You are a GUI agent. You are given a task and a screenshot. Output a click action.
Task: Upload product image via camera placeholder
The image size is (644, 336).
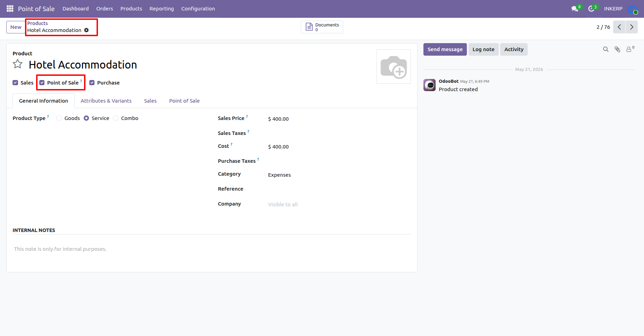[394, 67]
